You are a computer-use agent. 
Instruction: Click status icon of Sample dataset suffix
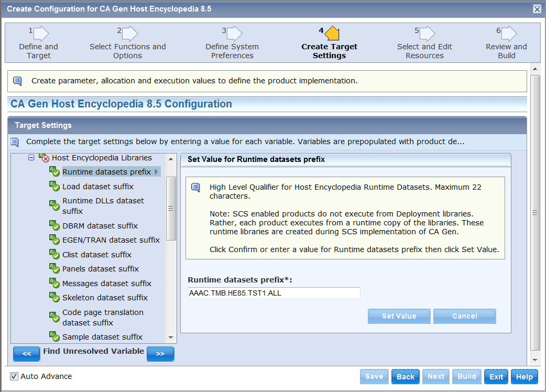pos(54,336)
